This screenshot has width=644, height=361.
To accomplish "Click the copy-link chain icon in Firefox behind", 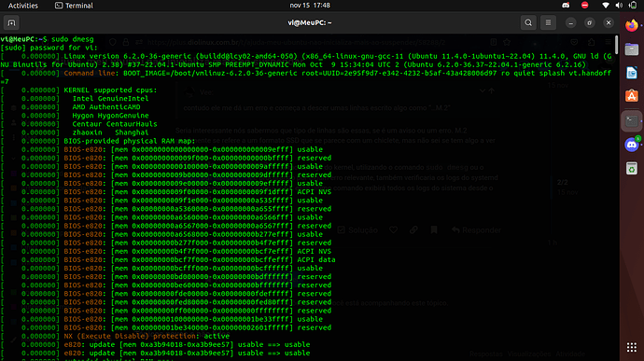I will pyautogui.click(x=413, y=230).
